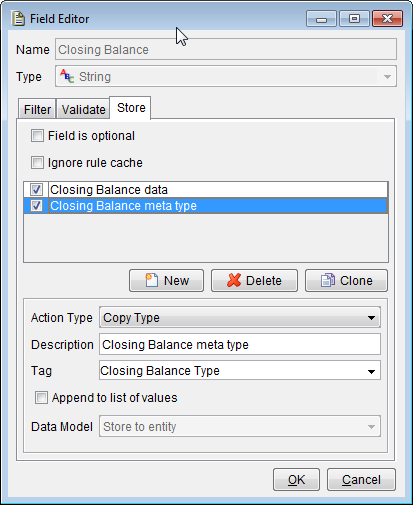Close the Field Editor window
This screenshot has width=413, height=505.
[387, 19]
